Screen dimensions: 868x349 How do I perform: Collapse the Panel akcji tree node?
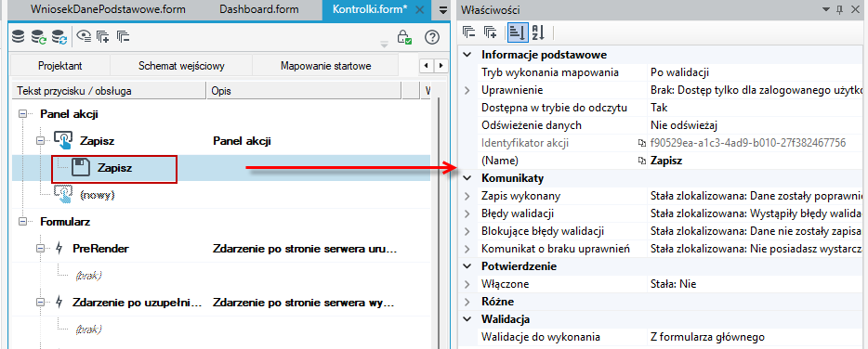[22, 114]
